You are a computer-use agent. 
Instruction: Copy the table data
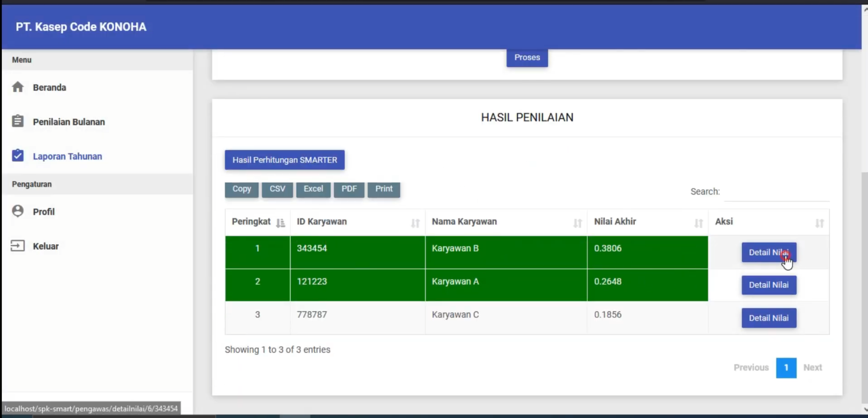(x=241, y=189)
